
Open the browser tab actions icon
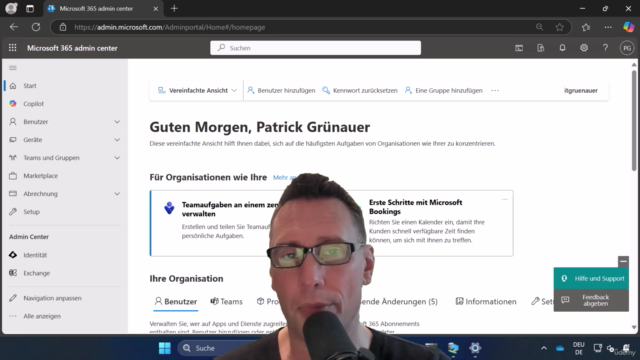(x=30, y=9)
